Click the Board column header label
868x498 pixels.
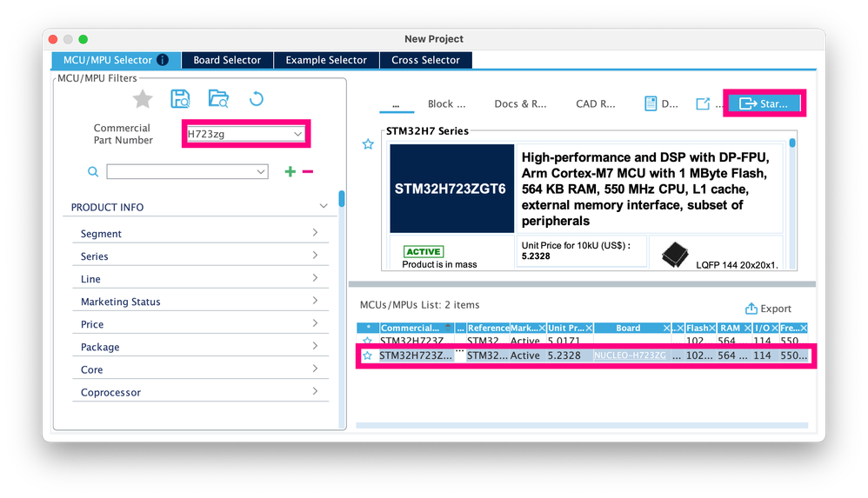[628, 329]
